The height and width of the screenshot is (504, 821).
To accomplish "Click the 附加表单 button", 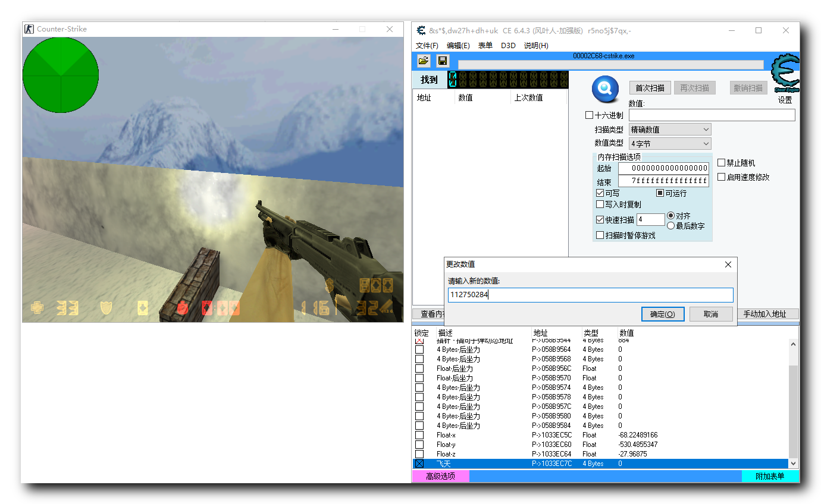I will (x=770, y=476).
